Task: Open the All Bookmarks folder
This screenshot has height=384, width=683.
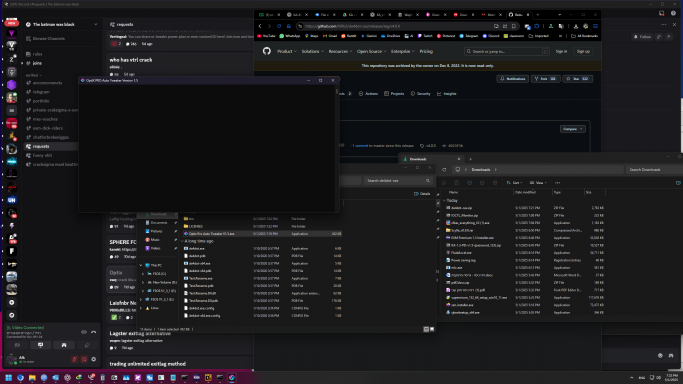Action: point(585,36)
